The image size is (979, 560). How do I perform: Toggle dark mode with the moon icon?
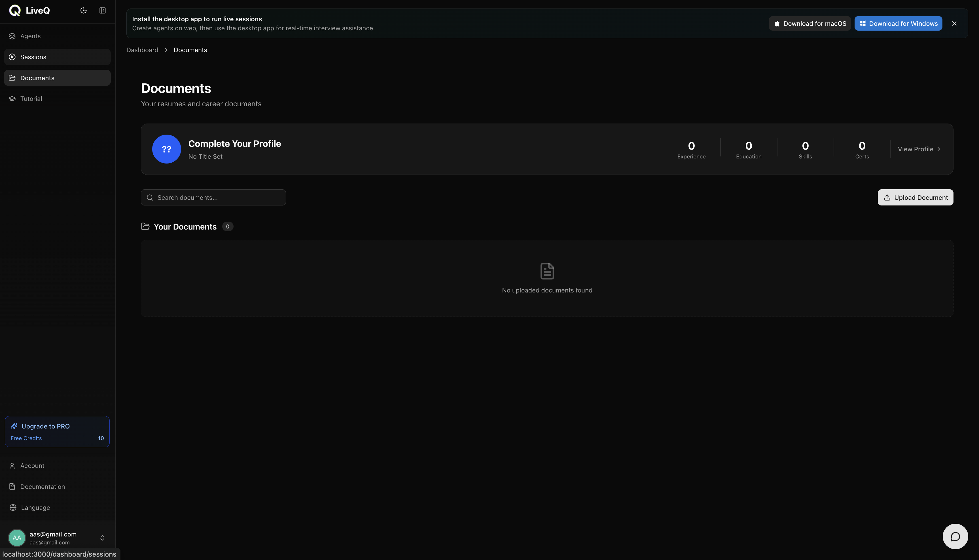point(84,10)
